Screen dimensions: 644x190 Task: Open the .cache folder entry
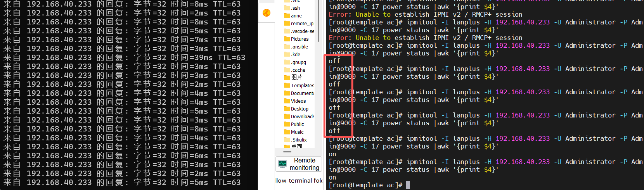[x=298, y=70]
